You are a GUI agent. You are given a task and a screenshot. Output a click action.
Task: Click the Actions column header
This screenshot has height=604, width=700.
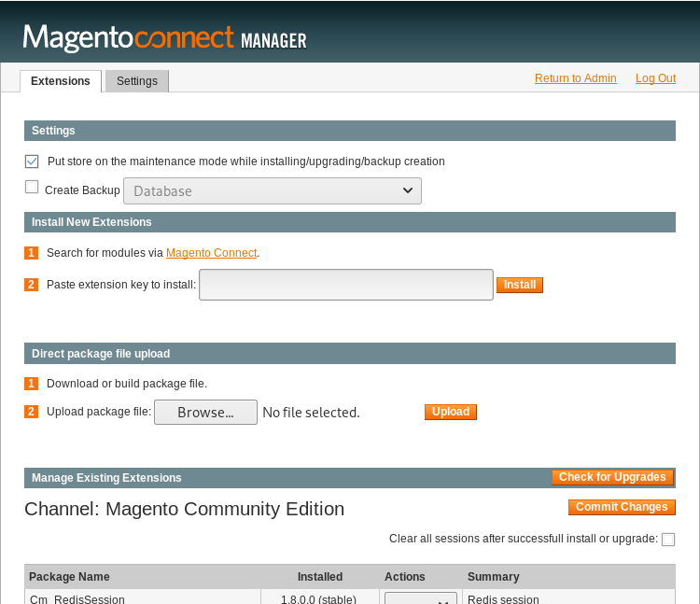pyautogui.click(x=405, y=577)
